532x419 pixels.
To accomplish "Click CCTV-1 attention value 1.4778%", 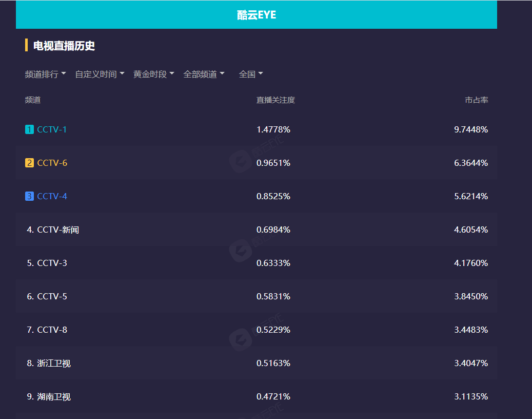I will 273,129.
